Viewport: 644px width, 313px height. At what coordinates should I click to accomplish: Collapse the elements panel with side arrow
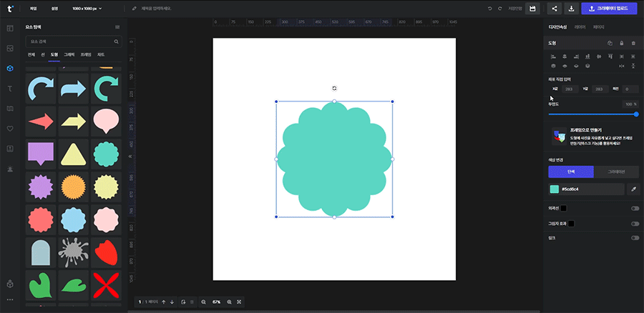(x=130, y=155)
